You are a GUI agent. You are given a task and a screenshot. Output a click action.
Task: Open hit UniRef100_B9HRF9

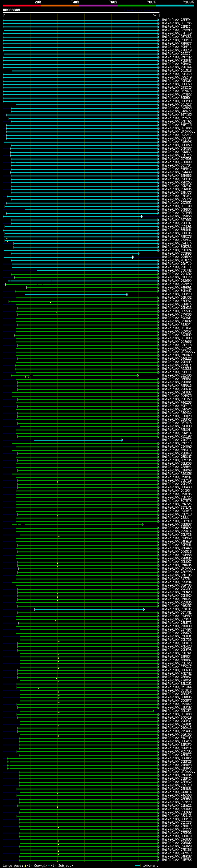coord(176,40)
